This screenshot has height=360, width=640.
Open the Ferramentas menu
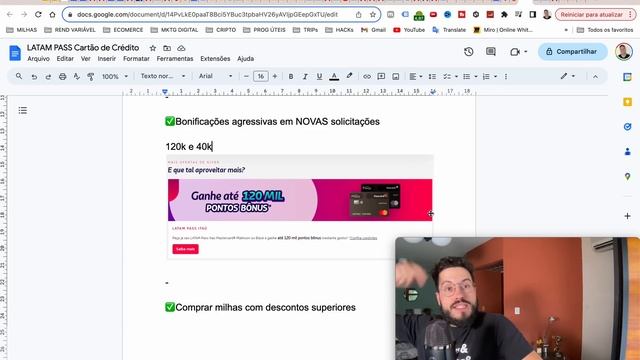pos(175,59)
